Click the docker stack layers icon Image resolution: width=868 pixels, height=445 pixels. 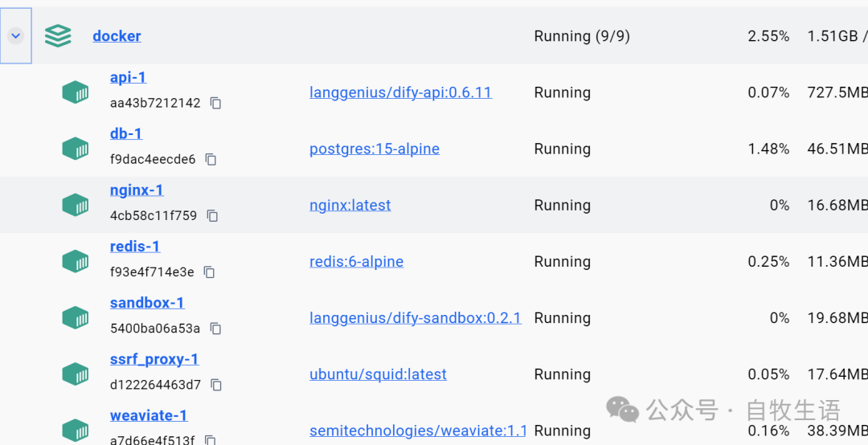click(x=58, y=36)
